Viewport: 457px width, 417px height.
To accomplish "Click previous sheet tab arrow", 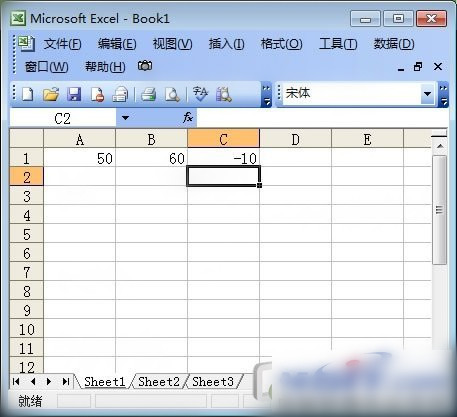I will 33,381.
